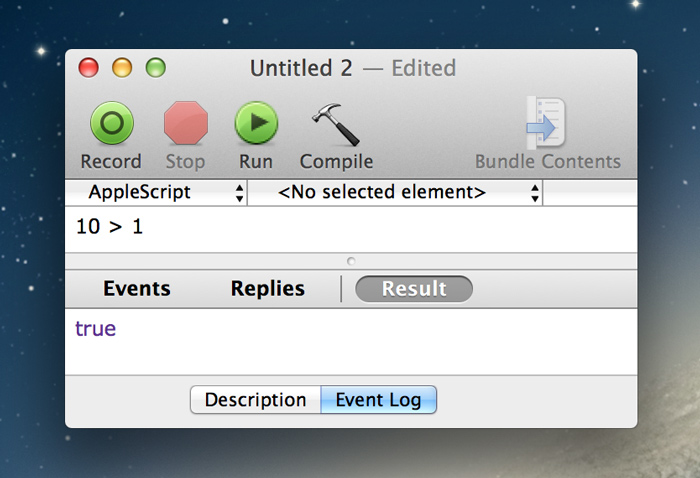Minimize window with the yellow button
The width and height of the screenshot is (700, 478).
122,68
